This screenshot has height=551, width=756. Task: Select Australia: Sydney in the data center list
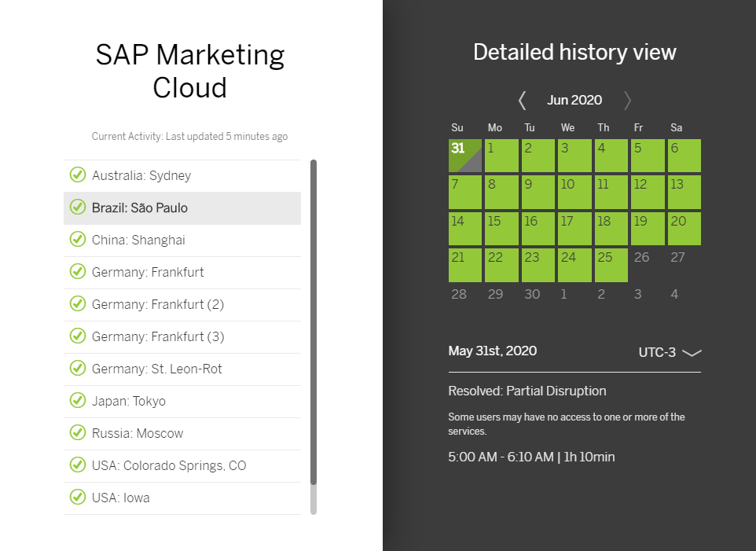point(182,175)
